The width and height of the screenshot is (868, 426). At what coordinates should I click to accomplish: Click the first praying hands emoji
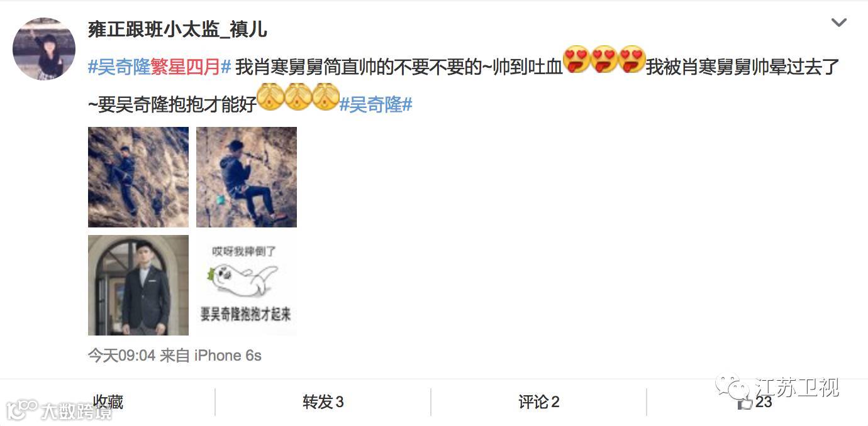pyautogui.click(x=270, y=98)
